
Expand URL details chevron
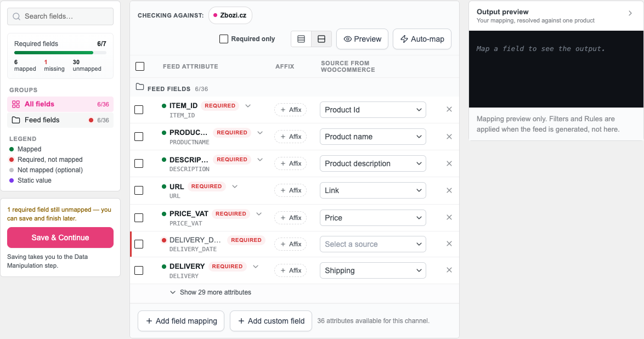[235, 186]
